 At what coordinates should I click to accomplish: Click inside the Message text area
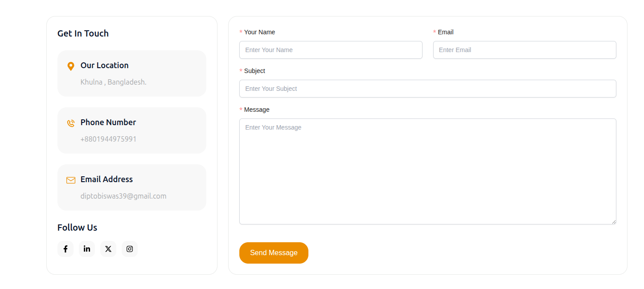[x=428, y=171]
